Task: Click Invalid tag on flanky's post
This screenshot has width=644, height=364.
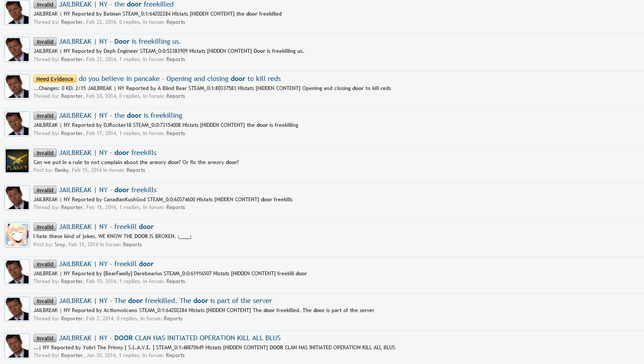Action: [x=45, y=153]
